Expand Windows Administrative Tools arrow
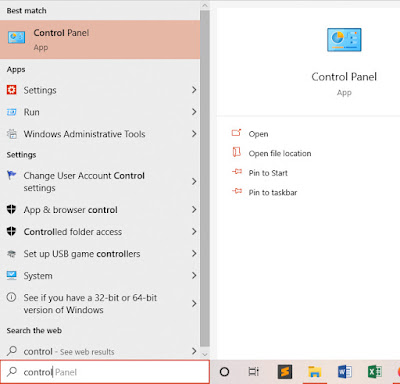This screenshot has width=400, height=384. click(x=194, y=134)
